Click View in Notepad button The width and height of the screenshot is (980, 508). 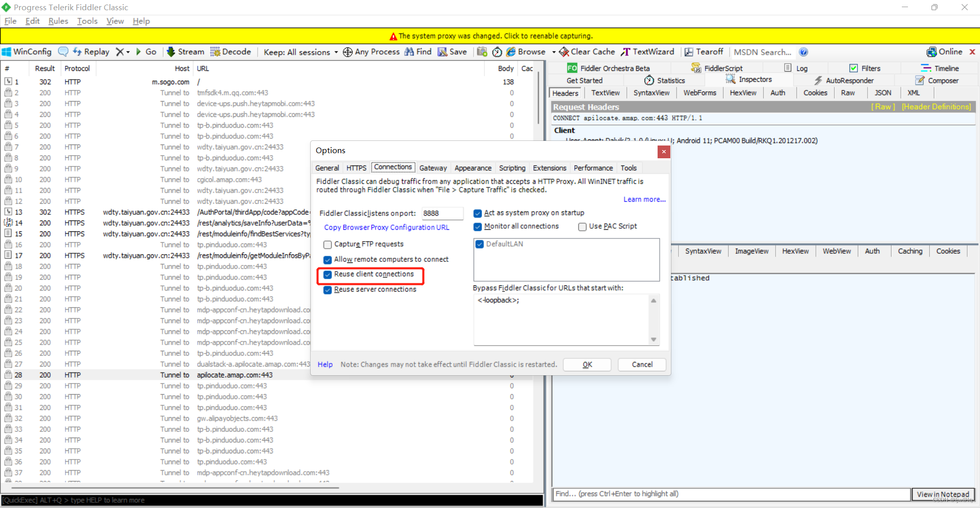(943, 494)
